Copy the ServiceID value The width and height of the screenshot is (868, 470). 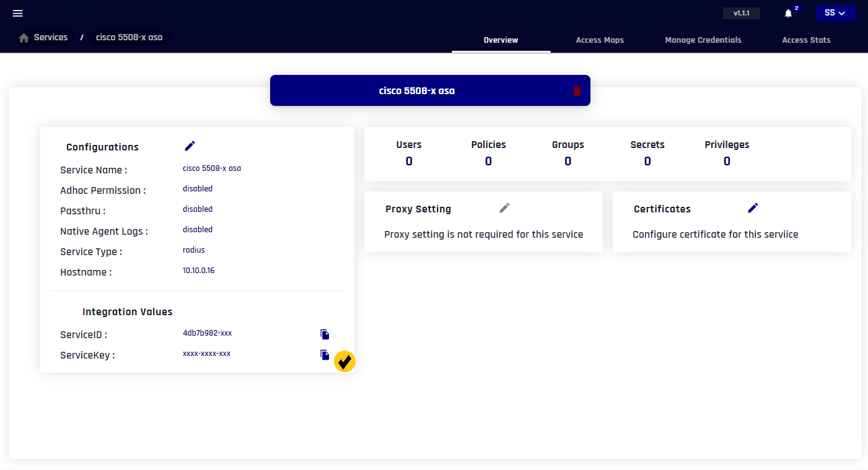click(325, 334)
